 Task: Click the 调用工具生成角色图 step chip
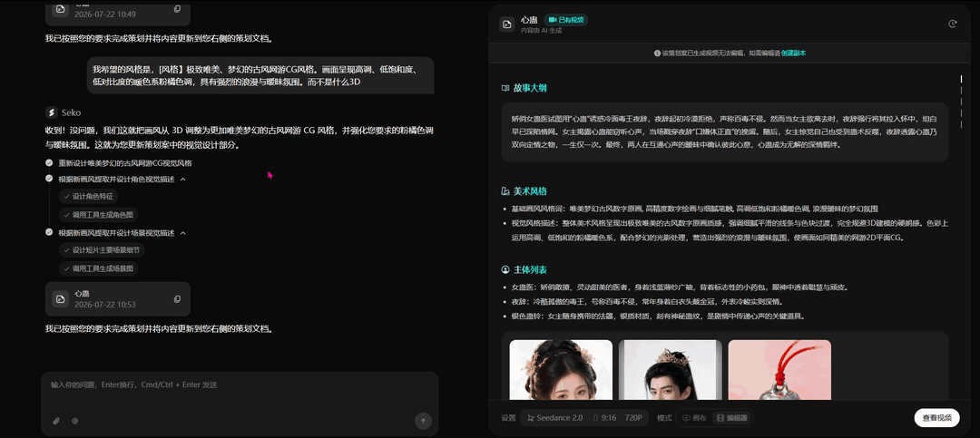[x=99, y=215]
